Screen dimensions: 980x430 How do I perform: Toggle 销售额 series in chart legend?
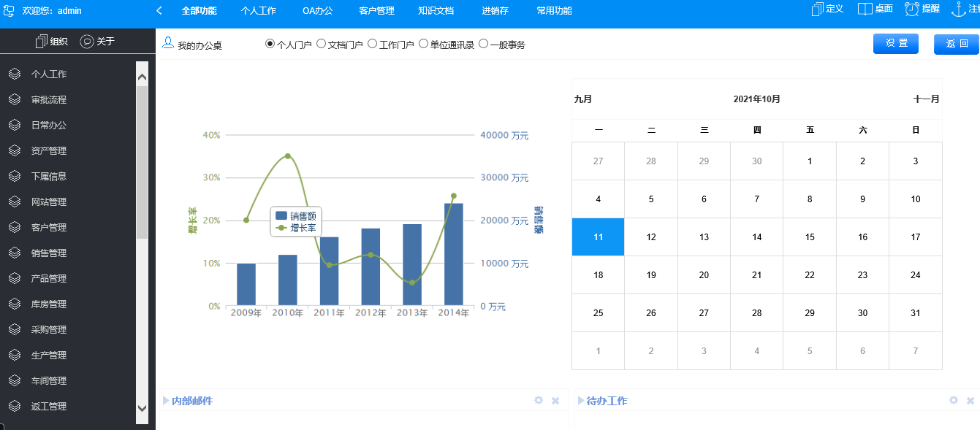pyautogui.click(x=296, y=216)
